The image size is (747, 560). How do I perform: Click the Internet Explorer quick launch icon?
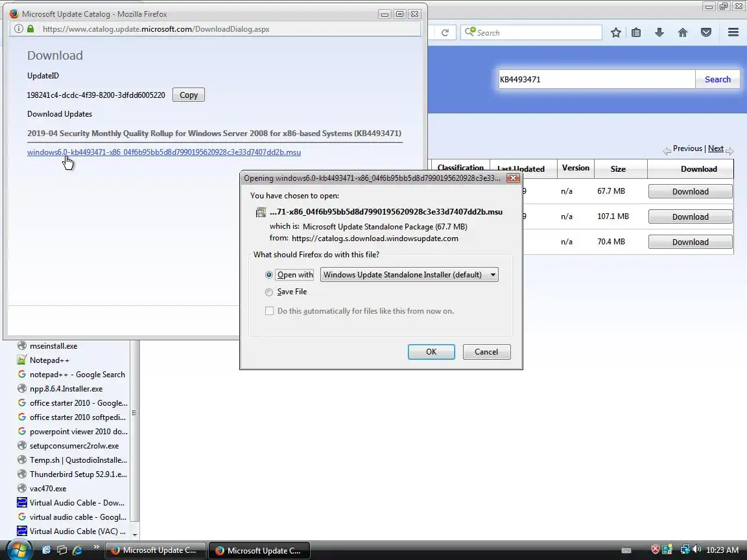[x=77, y=550]
